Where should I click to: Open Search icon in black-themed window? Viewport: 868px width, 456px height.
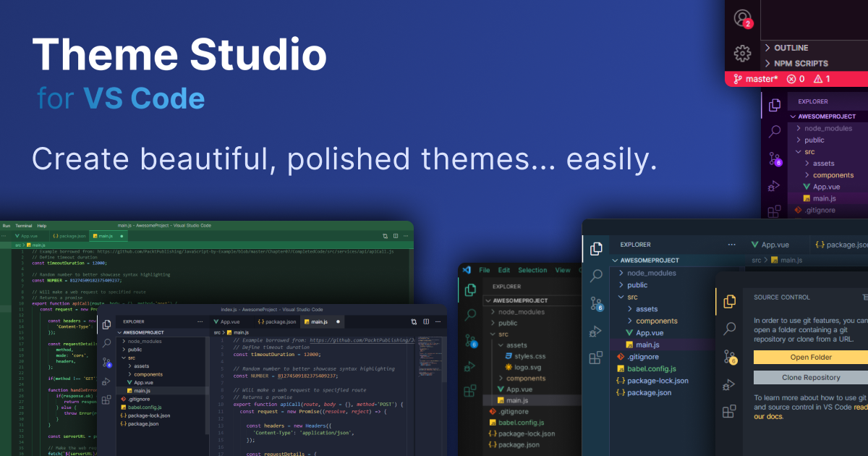[x=470, y=315]
